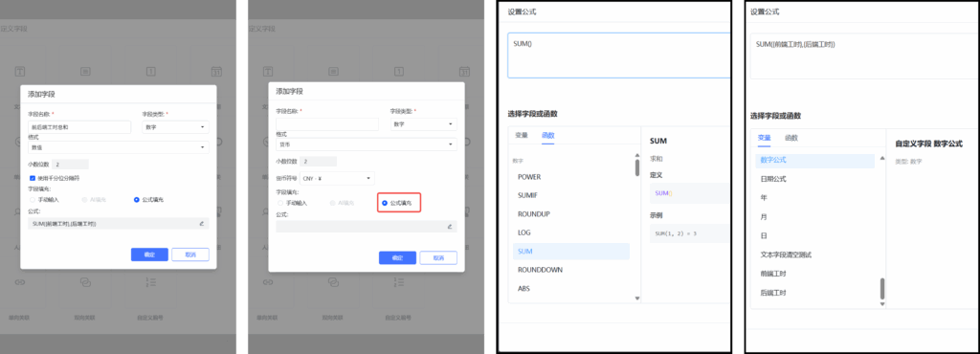
Task: Open 字段类型 dropdown in the dialog with empty name
Action: click(x=424, y=124)
